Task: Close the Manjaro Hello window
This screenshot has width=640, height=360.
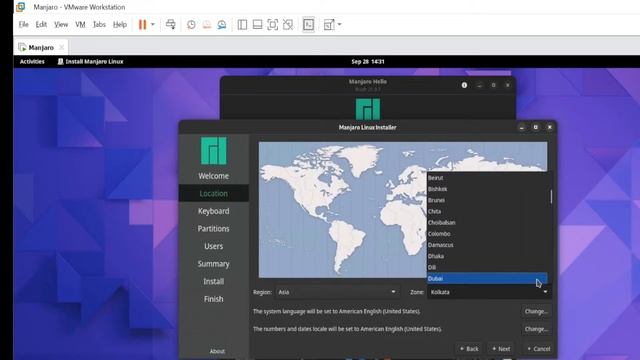Action: tap(507, 85)
